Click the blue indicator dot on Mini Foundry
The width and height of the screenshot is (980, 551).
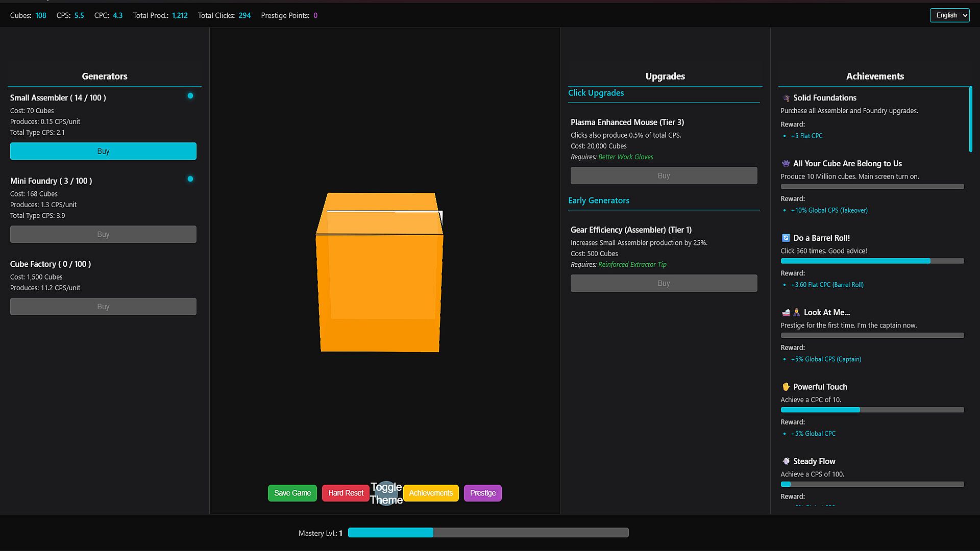(x=190, y=179)
